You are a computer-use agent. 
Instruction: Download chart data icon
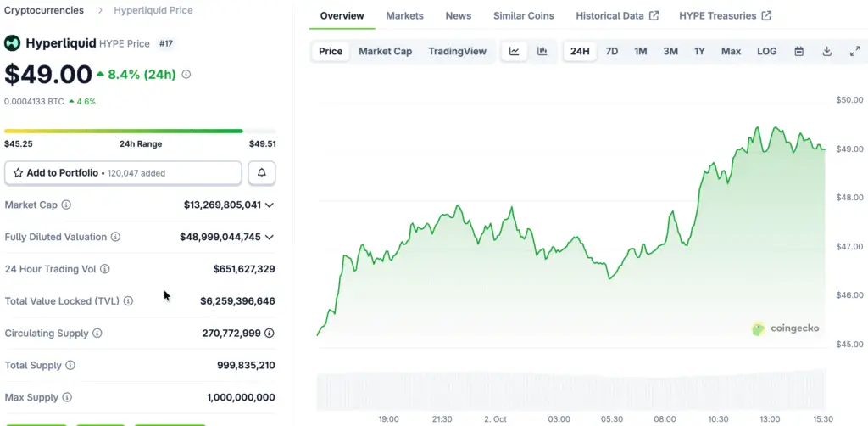pyautogui.click(x=826, y=51)
